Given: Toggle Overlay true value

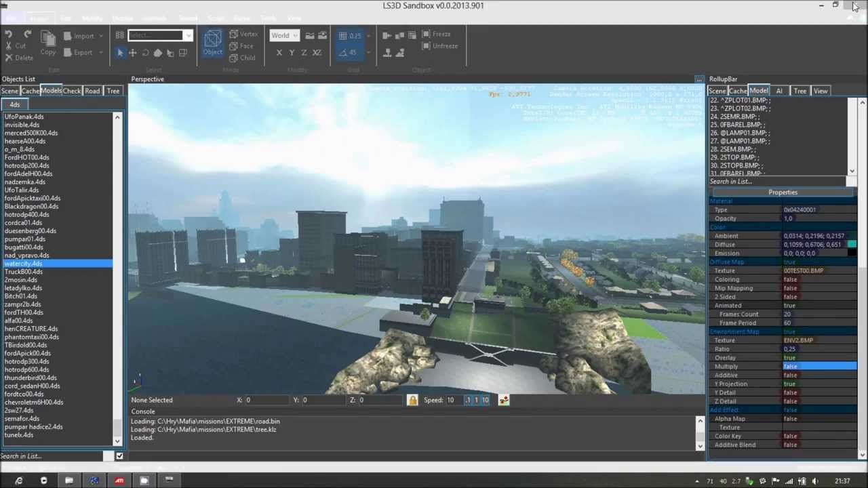Looking at the screenshot, I should pos(819,358).
